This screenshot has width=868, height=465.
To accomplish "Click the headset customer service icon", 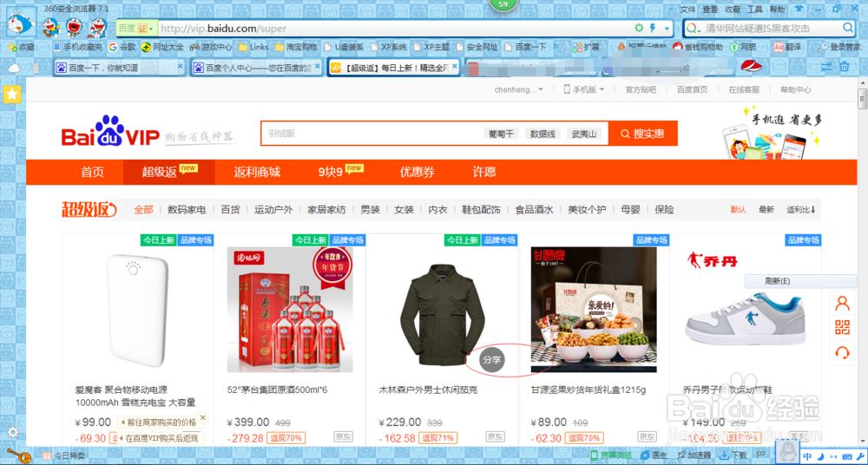I will 843,352.
